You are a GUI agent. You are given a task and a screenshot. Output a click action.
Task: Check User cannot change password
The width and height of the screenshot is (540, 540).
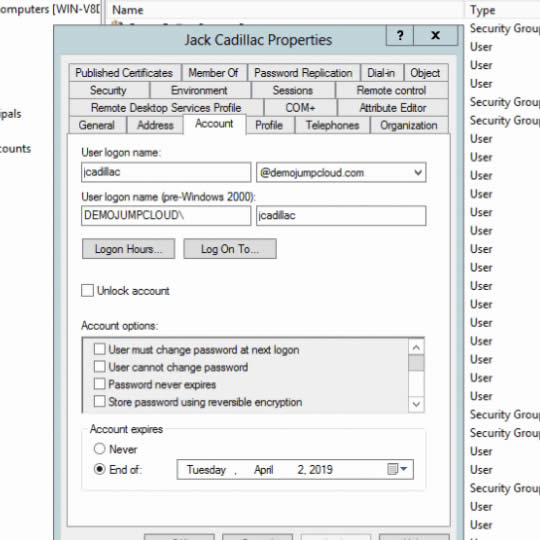click(100, 366)
